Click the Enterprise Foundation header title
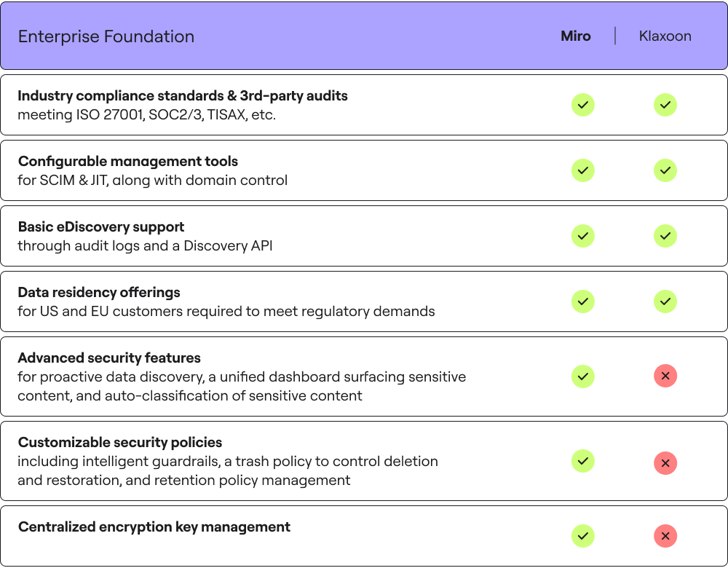 106,36
